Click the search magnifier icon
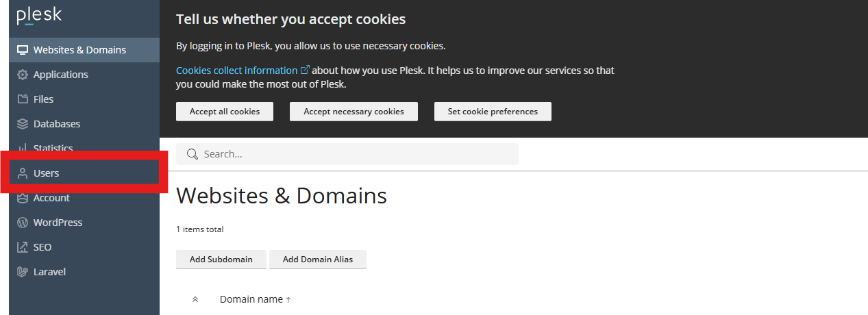 pyautogui.click(x=193, y=154)
